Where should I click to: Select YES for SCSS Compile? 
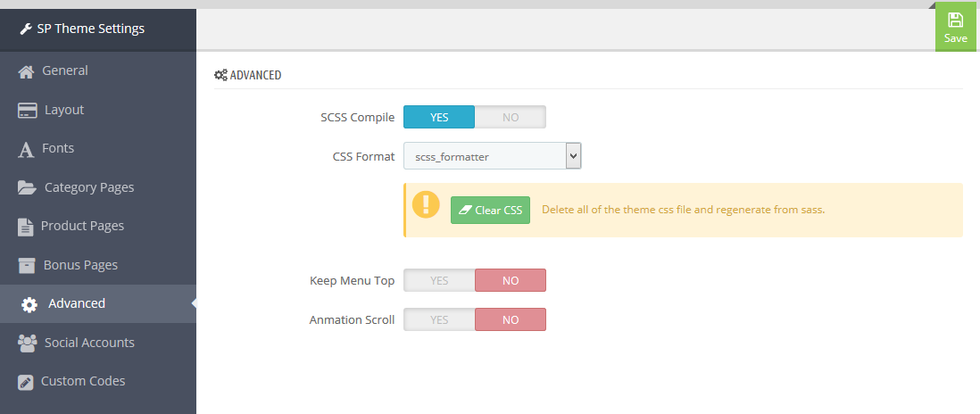(x=439, y=117)
